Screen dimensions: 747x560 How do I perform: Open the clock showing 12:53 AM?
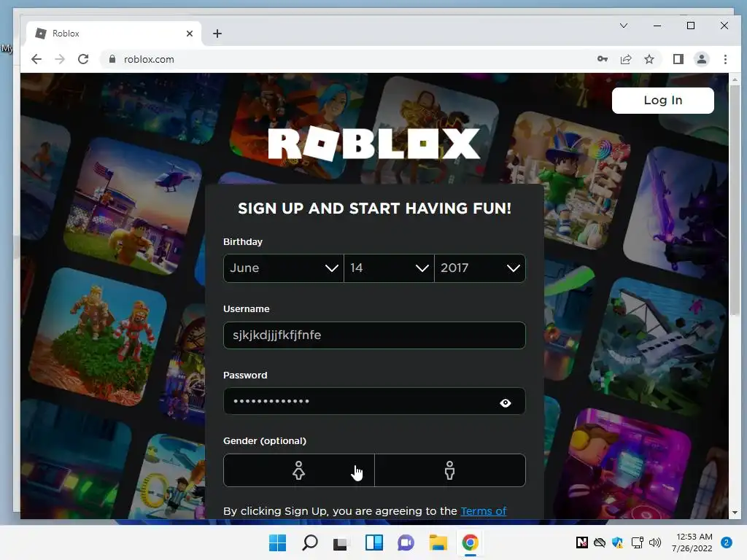[692, 542]
